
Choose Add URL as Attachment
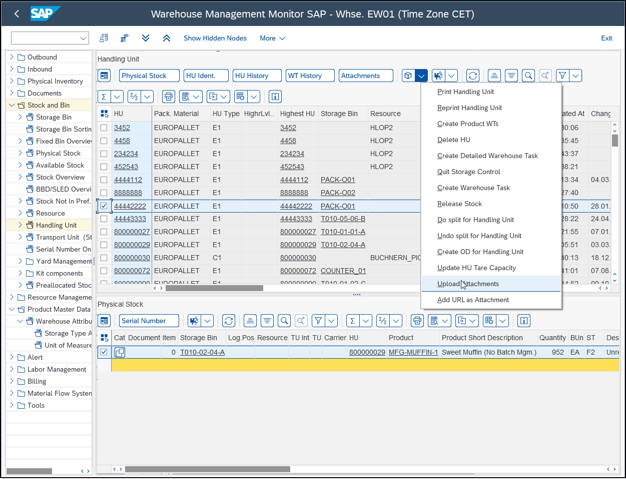pos(473,300)
